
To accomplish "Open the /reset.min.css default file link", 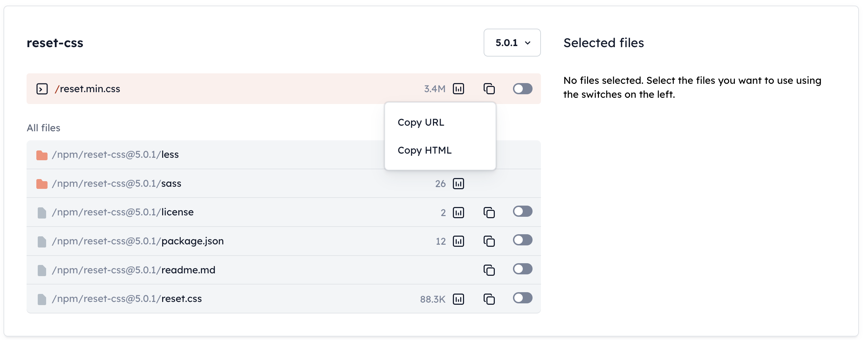I will pos(89,89).
